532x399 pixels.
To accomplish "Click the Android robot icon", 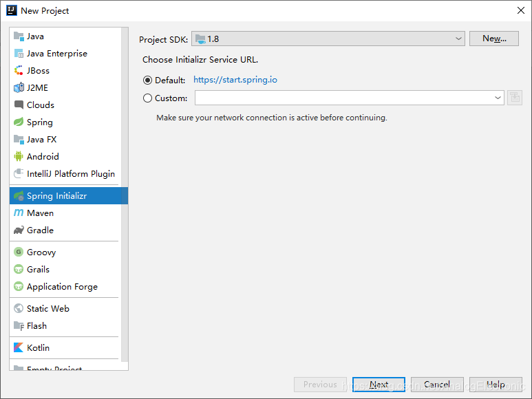I will [19, 156].
